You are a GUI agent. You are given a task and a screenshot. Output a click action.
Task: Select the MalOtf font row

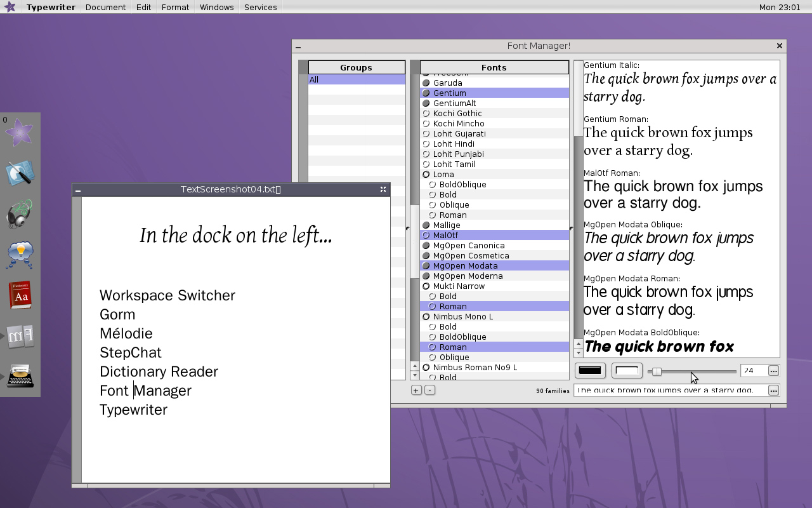[494, 236]
